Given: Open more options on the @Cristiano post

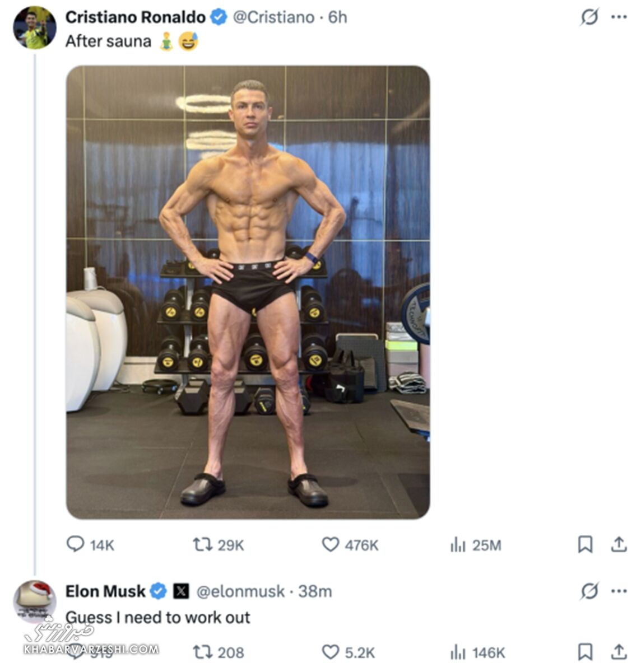Looking at the screenshot, I should tap(619, 17).
